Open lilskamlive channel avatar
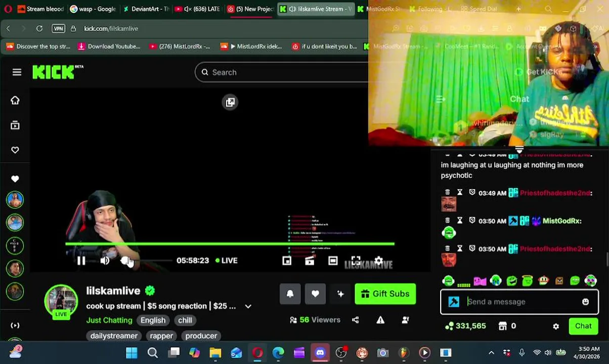Image resolution: width=609 pixels, height=364 pixels. 61,302
